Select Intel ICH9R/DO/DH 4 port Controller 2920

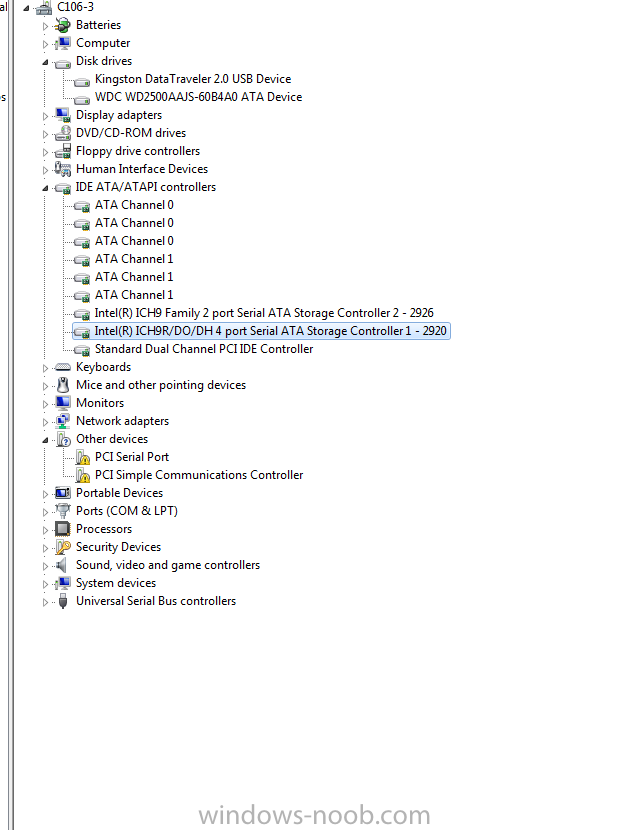(x=270, y=331)
